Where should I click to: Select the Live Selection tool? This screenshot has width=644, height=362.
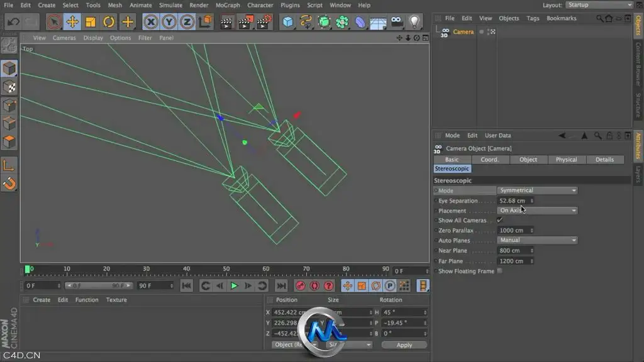point(54,22)
